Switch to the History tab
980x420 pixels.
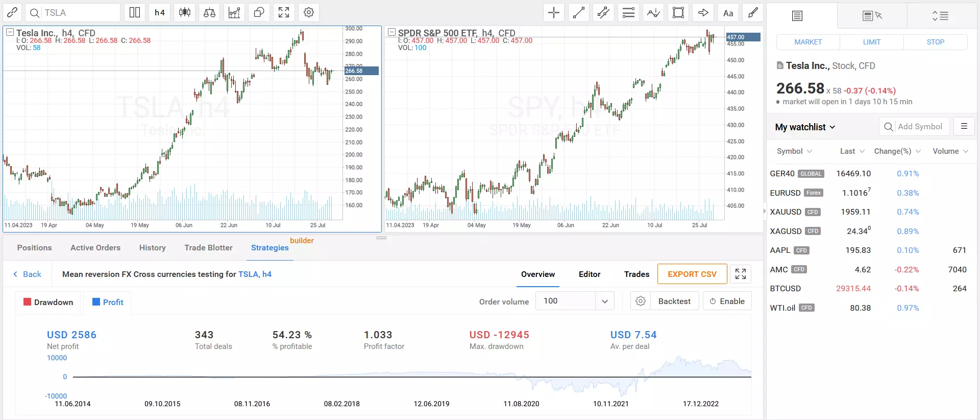click(153, 248)
